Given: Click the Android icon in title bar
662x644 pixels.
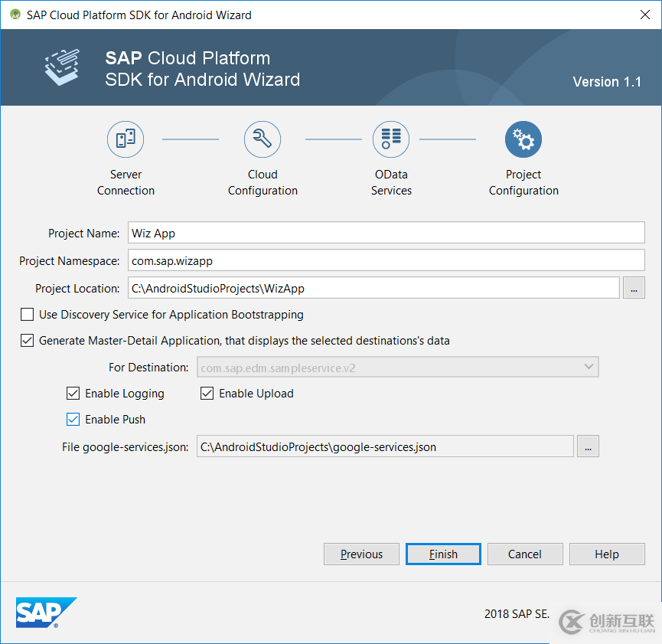Looking at the screenshot, I should [15, 15].
